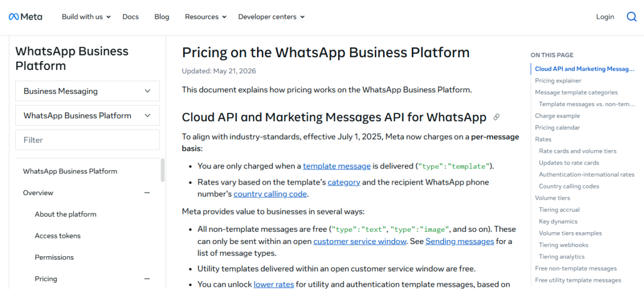This screenshot has height=289, width=644.
Task: Expand the WhatsApp Business Platform dropdown box
Action: [x=88, y=116]
